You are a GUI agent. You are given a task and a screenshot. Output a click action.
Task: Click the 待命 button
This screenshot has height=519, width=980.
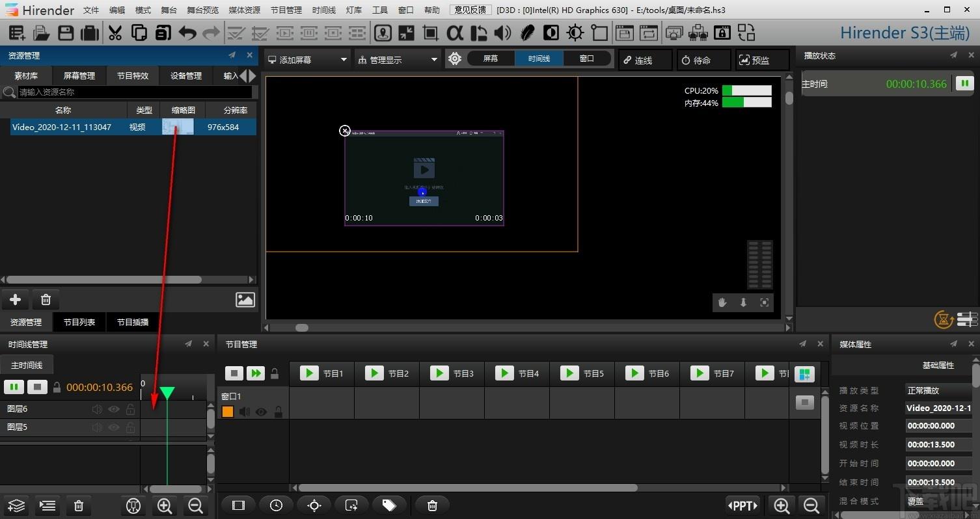[x=703, y=60]
